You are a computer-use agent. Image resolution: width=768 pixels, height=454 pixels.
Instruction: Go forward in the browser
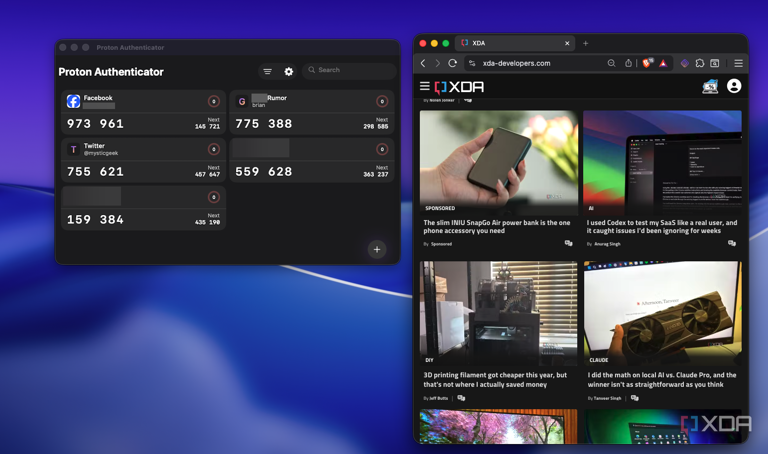pyautogui.click(x=437, y=63)
